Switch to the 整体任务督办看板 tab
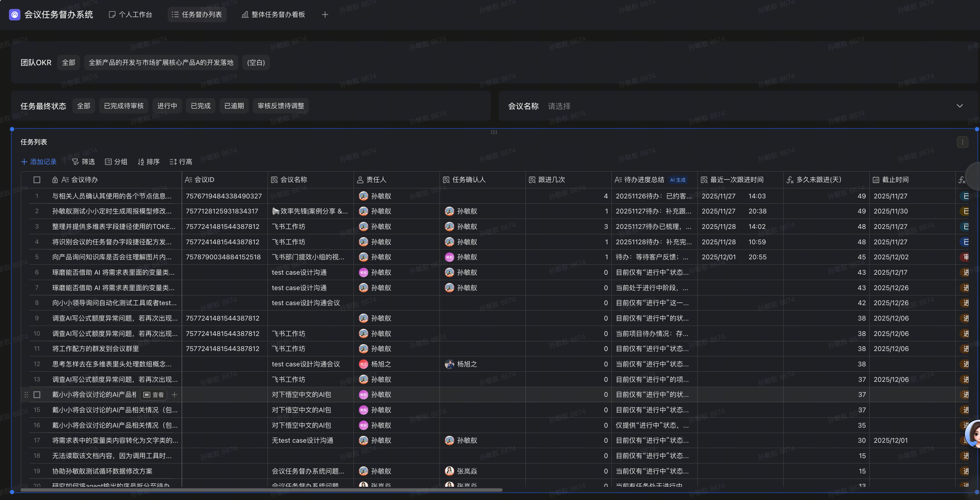 click(x=273, y=14)
